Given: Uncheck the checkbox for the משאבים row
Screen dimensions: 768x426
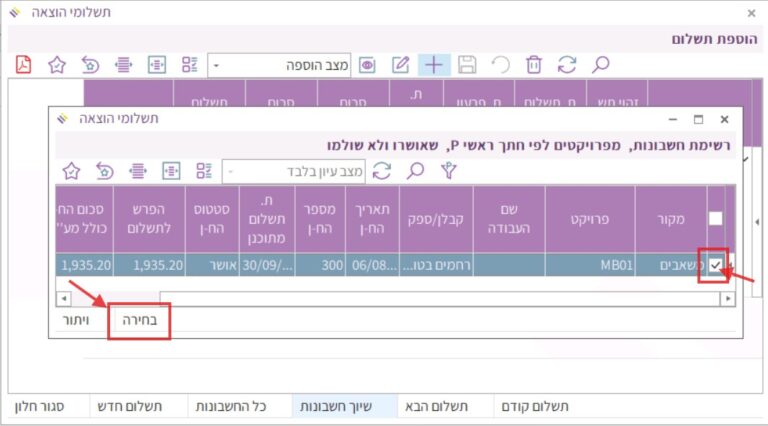Looking at the screenshot, I should click(x=715, y=265).
